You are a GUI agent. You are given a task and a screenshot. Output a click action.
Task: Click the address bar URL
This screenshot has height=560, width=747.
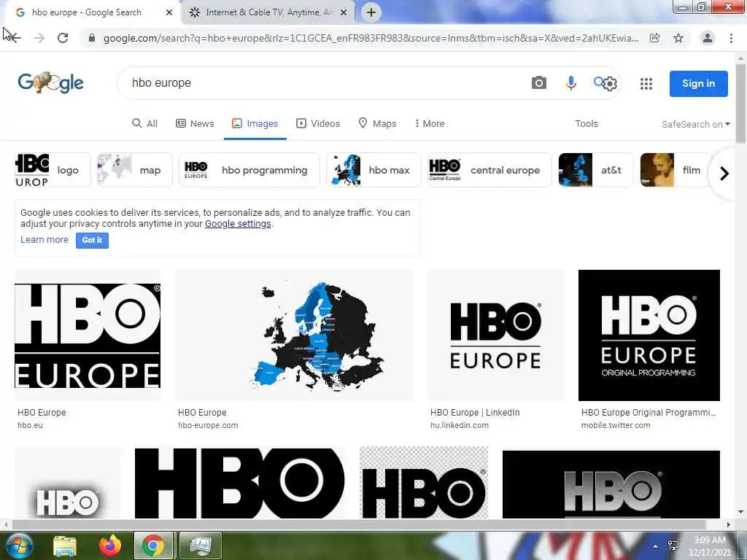point(371,38)
